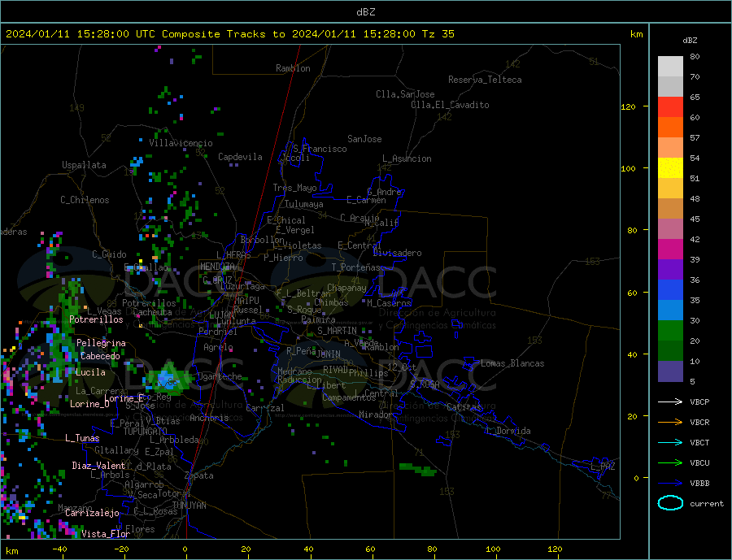Click the 'Zapata' map label
This screenshot has width=732, height=560.
click(199, 475)
